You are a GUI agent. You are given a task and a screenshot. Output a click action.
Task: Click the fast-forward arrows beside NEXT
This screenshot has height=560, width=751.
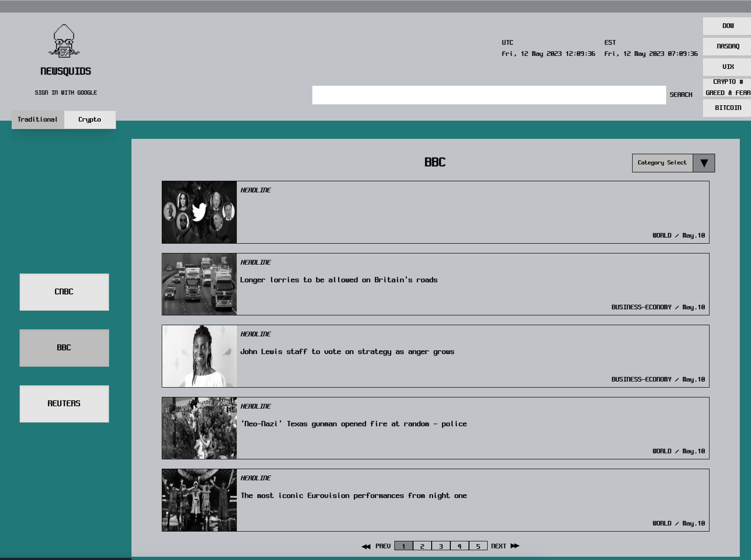[515, 546]
